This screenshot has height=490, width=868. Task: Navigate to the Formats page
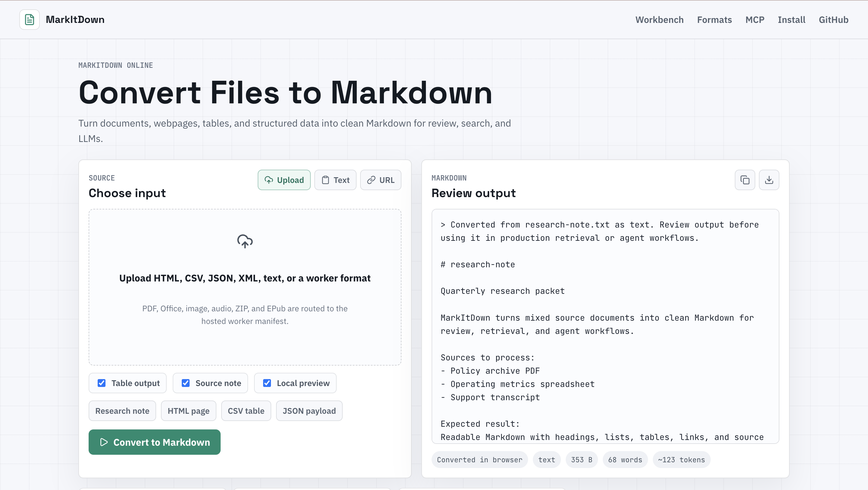[714, 20]
